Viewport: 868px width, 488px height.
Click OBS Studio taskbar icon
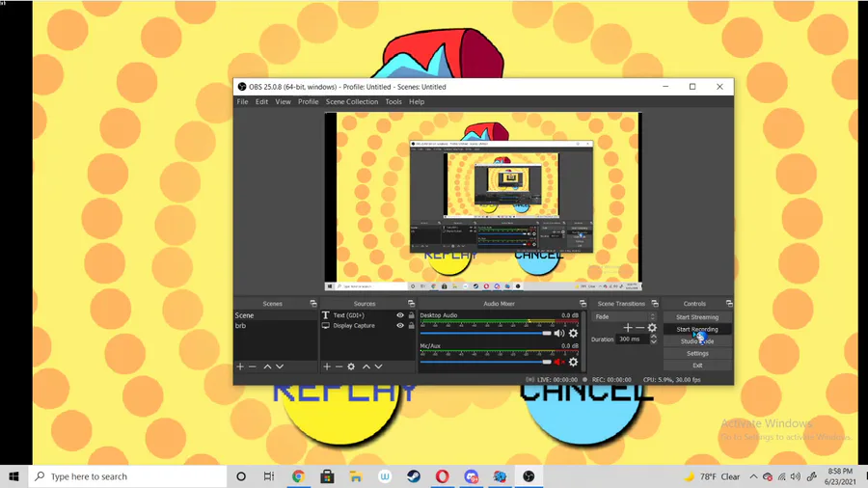coord(529,476)
